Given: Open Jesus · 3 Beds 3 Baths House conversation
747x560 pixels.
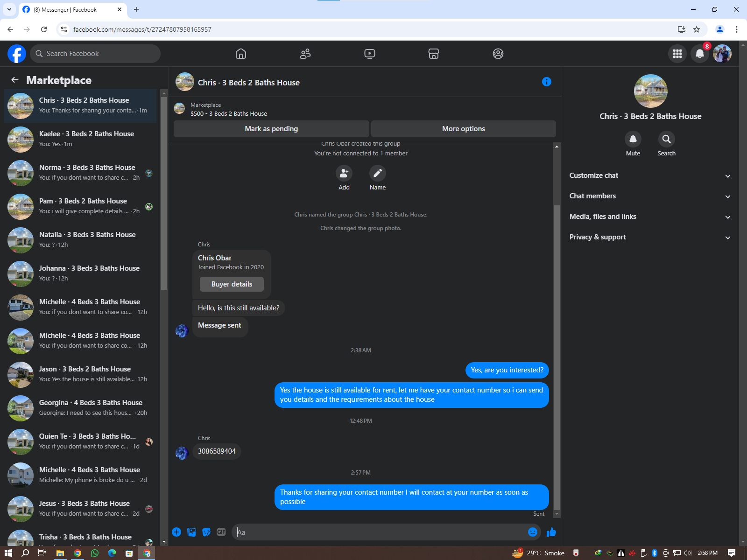Looking at the screenshot, I should (x=80, y=509).
